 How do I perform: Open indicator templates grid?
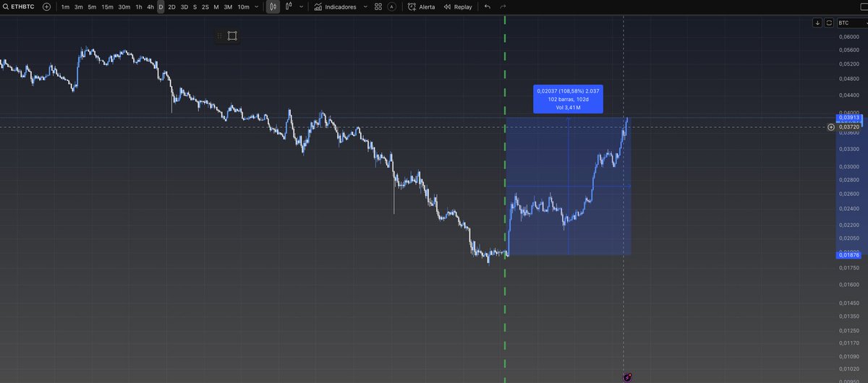378,7
